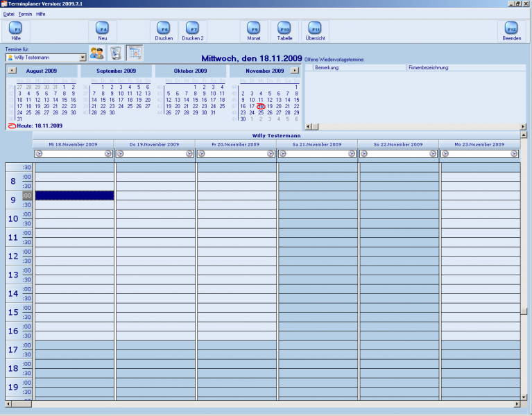Click time input field under Sa 21.November
This screenshot has height=416, width=532.
point(317,154)
